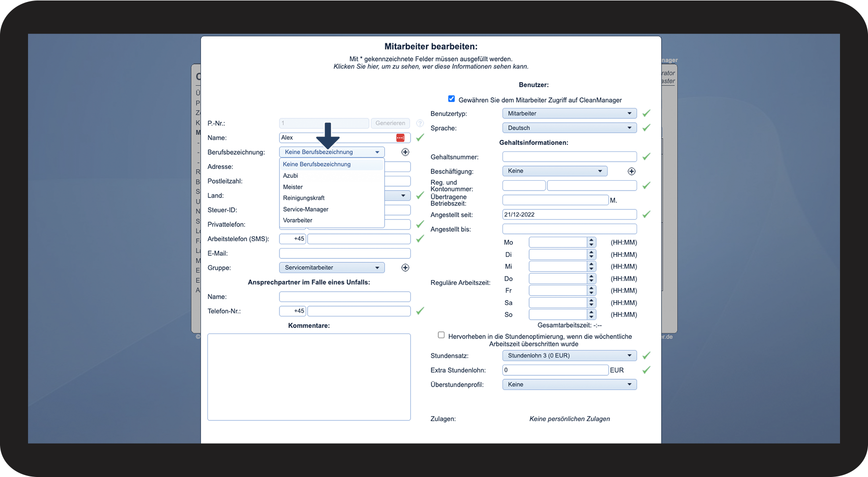Open the Benutzertyp dropdown
868x477 pixels.
coord(569,113)
